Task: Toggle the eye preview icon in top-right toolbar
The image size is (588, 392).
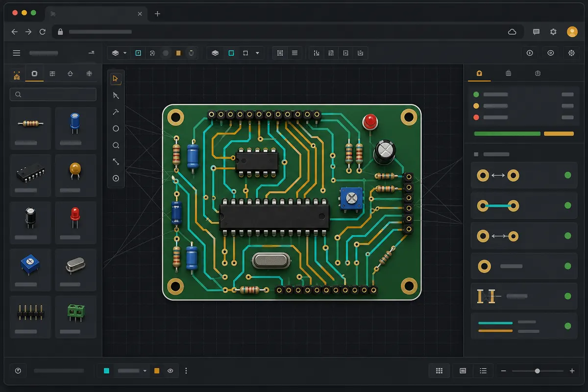Action: tap(551, 53)
